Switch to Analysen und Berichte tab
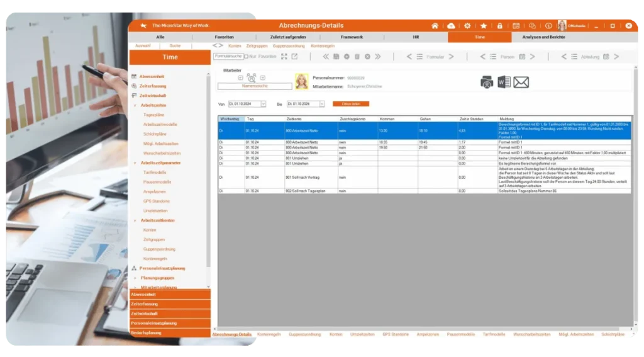The height and width of the screenshot is (357, 644). coord(544,37)
